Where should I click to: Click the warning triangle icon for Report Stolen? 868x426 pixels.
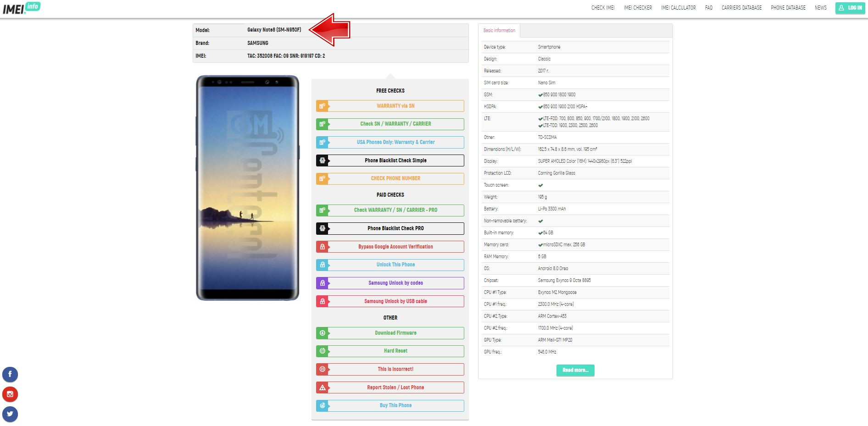tap(322, 387)
